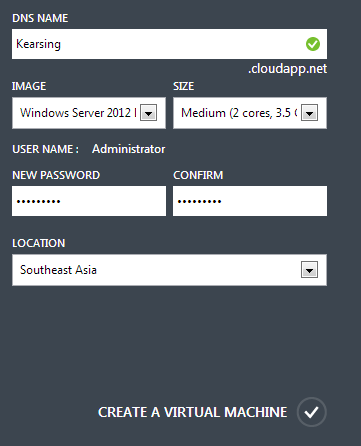Click the LOCATION label
This screenshot has height=446, width=361.
[x=39, y=243]
